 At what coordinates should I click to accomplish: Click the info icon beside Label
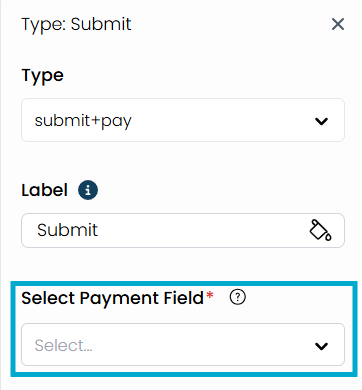[x=88, y=190]
